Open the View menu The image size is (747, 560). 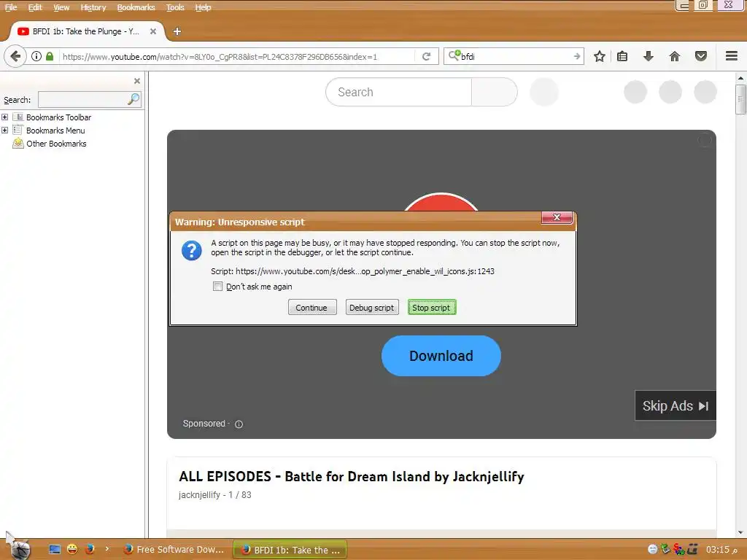pos(61,7)
